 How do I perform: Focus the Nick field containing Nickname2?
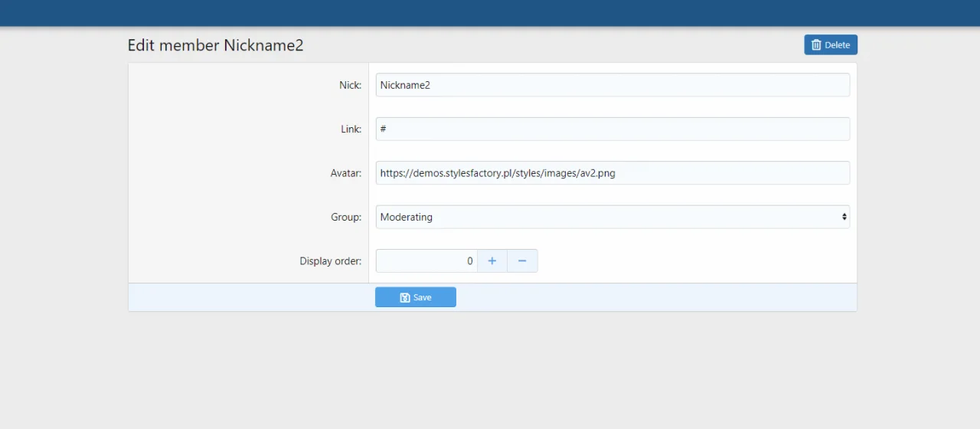tap(612, 85)
